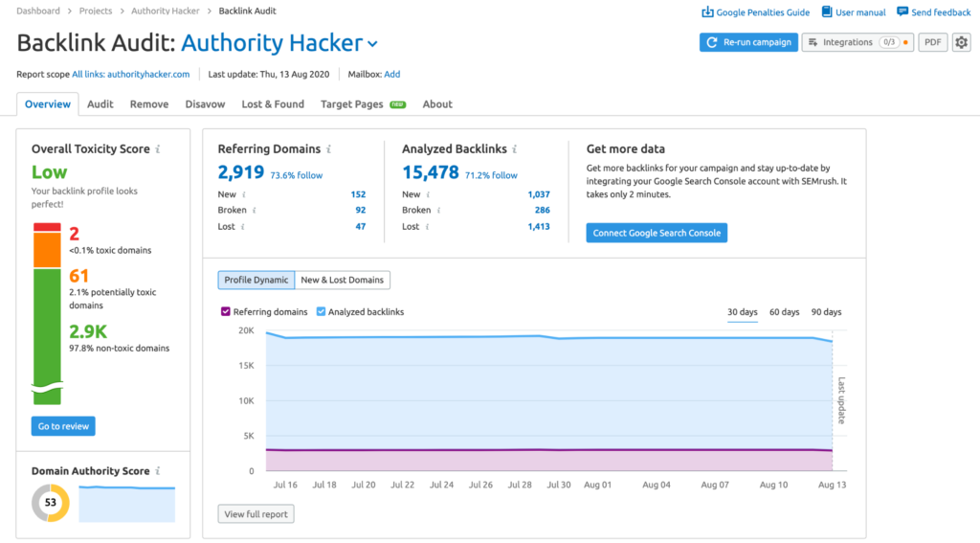
Task: Click the Re-run campaign button
Action: [748, 42]
